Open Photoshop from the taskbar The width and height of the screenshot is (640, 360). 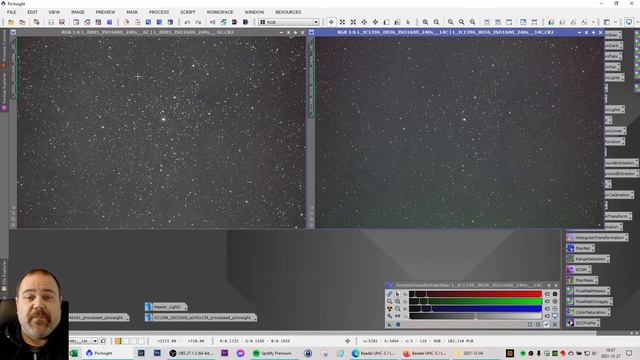(x=157, y=353)
